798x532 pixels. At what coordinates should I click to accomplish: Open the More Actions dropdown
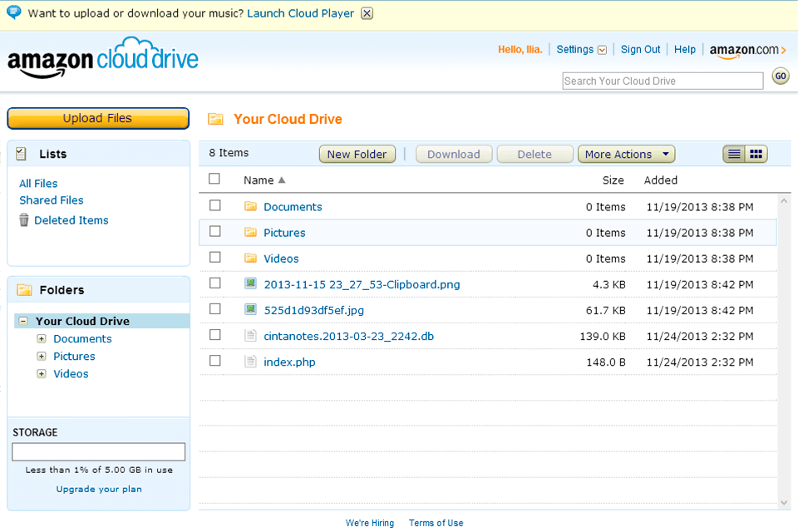[626, 154]
